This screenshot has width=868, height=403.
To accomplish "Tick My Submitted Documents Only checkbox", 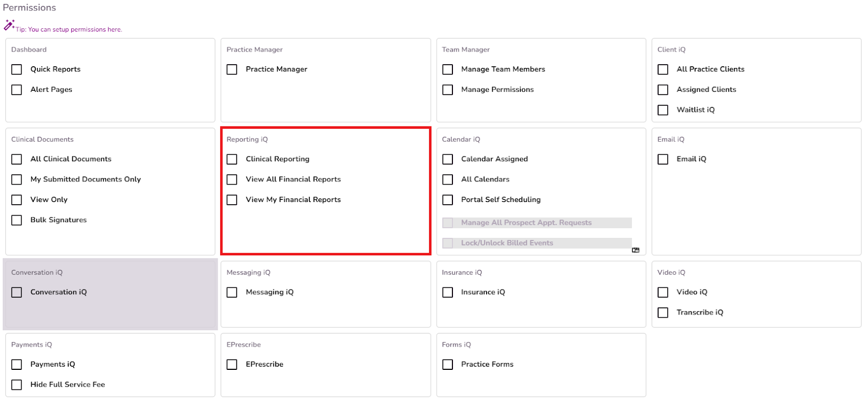I will 17,179.
